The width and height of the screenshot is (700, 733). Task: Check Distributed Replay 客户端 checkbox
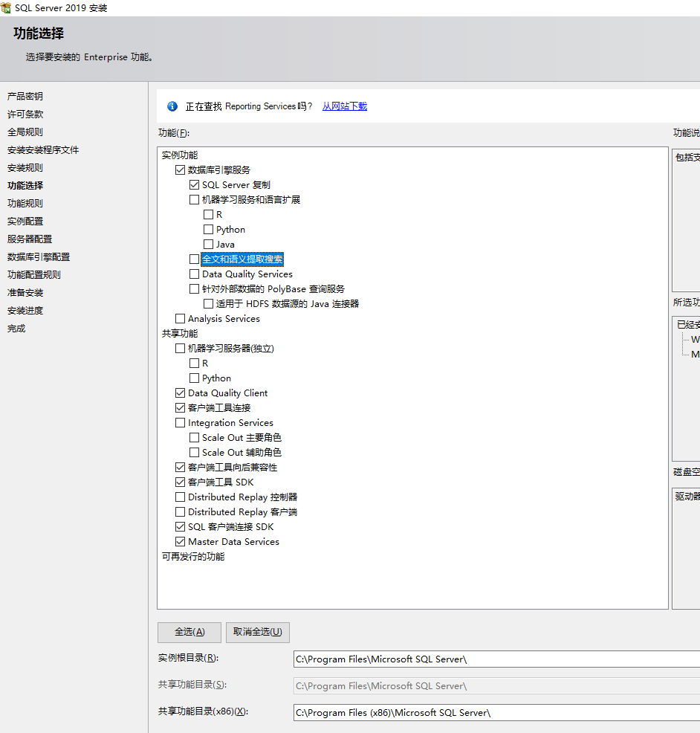click(180, 512)
